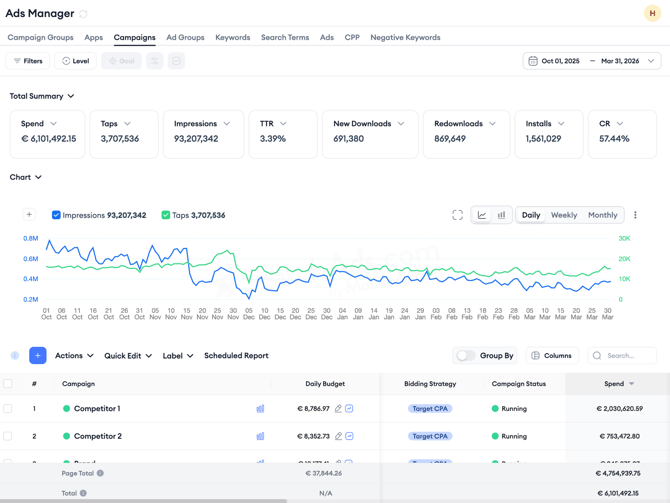The image size is (670, 503).
Task: Uncheck the Taps chart series checkbox
Action: point(166,215)
